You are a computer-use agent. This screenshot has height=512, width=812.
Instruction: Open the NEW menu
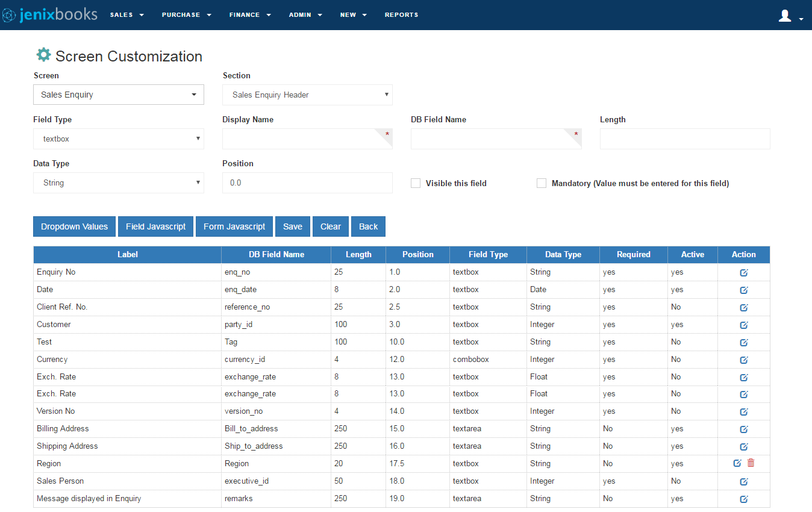(x=354, y=15)
